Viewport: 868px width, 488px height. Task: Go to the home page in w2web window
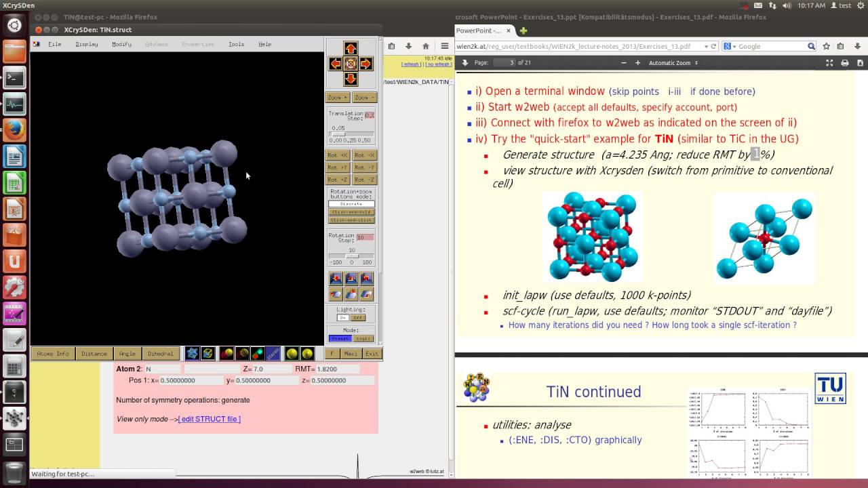[x=426, y=46]
